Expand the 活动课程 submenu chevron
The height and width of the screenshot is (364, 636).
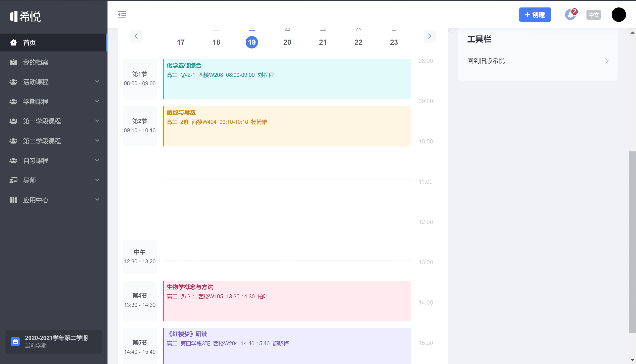tap(97, 82)
